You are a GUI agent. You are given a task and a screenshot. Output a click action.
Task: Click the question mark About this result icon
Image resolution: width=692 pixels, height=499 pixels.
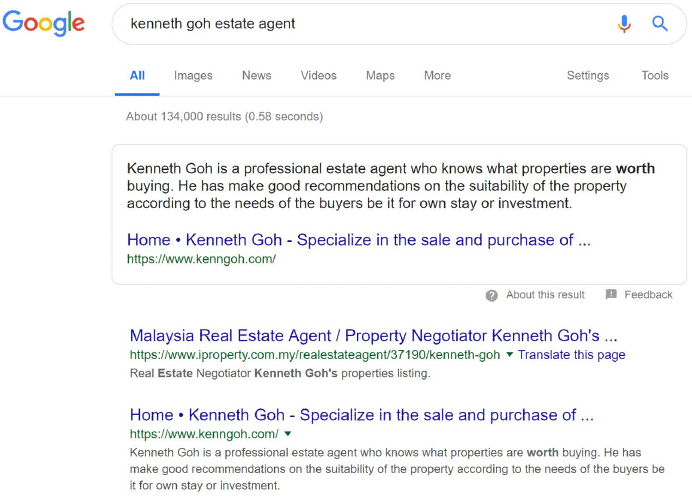tap(492, 295)
